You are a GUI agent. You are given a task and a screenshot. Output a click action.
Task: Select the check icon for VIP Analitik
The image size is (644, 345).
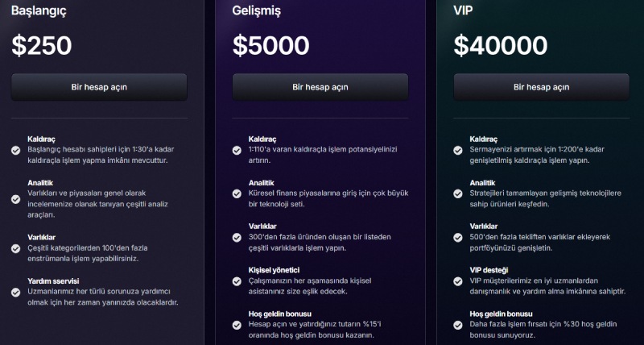click(458, 193)
